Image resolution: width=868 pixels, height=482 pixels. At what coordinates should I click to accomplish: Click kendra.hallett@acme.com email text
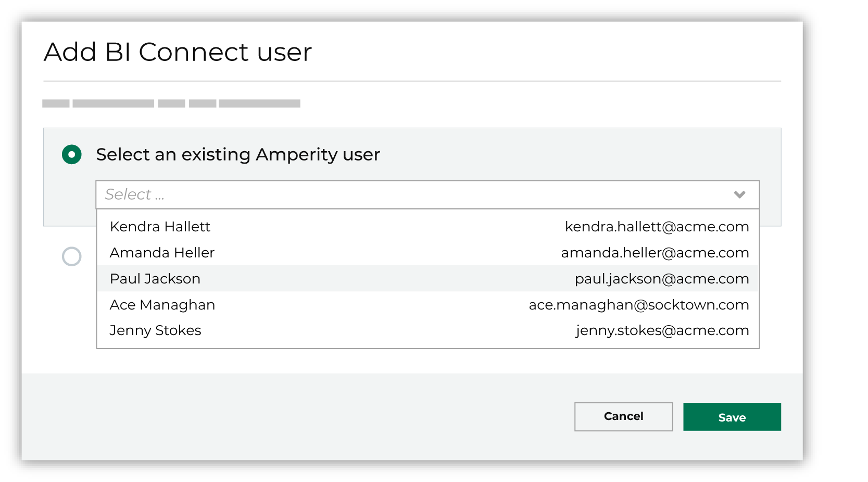pyautogui.click(x=657, y=227)
